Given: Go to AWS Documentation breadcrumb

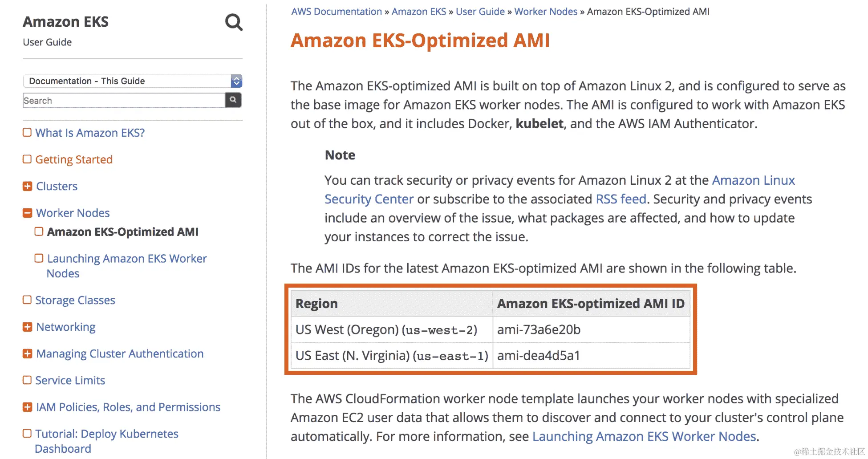Looking at the screenshot, I should pyautogui.click(x=337, y=12).
